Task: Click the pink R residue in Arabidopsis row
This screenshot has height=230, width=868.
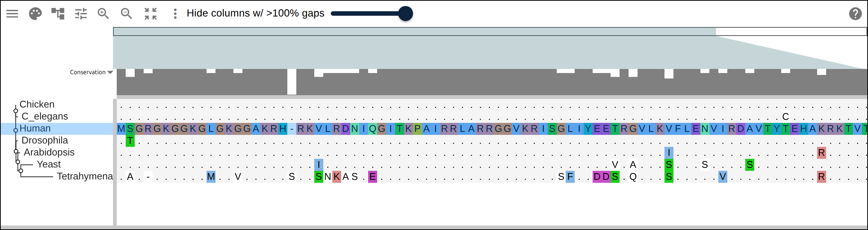Action: pyautogui.click(x=822, y=153)
